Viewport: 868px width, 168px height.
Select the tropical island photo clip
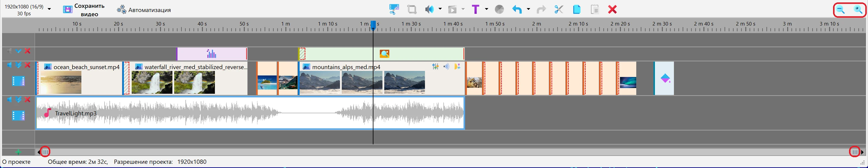click(267, 78)
